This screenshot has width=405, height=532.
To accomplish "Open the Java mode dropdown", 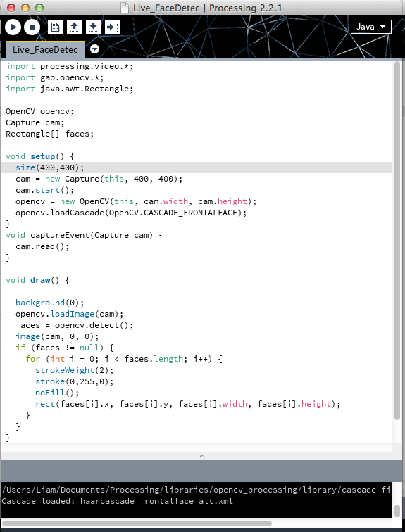I will 370,27.
